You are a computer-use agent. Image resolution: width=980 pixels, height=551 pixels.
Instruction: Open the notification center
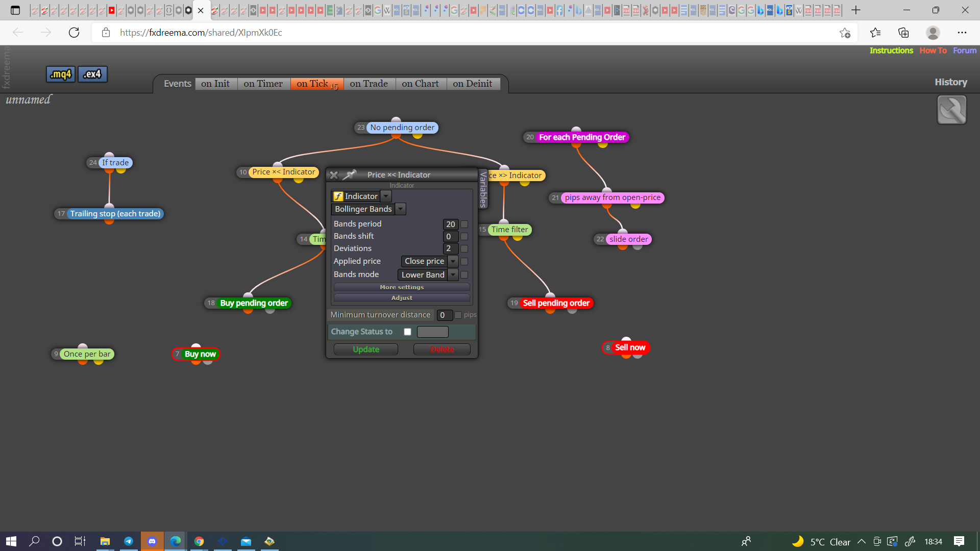(x=959, y=541)
